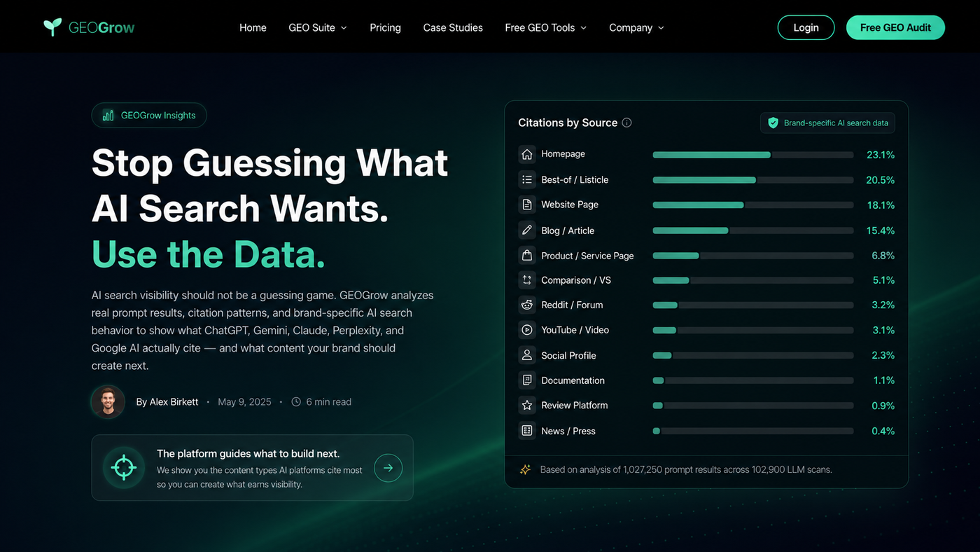
Task: Click the 'YouTube / Video' label
Action: pos(575,330)
